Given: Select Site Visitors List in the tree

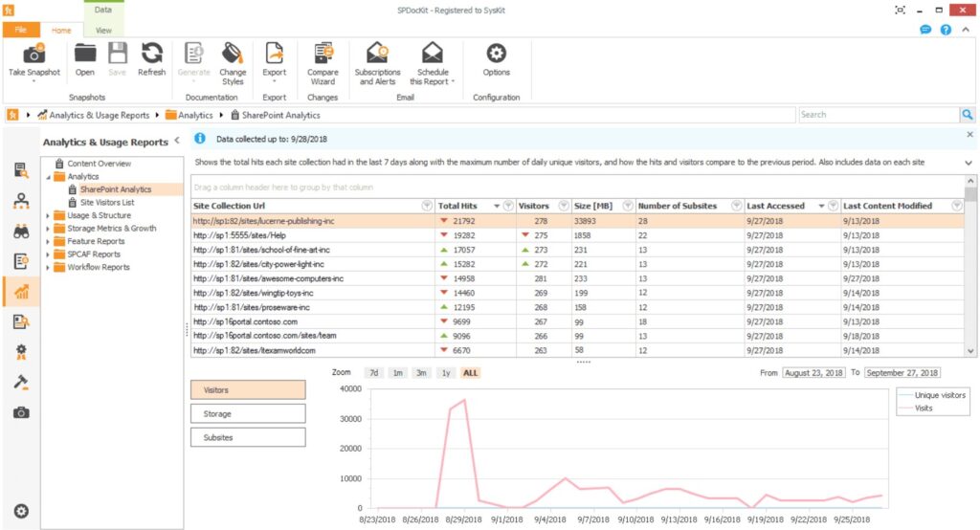Looking at the screenshot, I should coord(107,203).
